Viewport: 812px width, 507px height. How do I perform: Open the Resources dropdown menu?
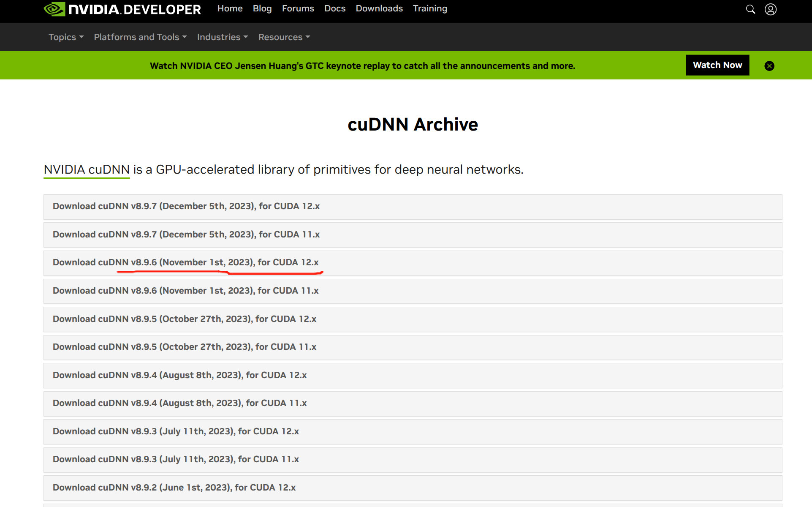pyautogui.click(x=284, y=37)
